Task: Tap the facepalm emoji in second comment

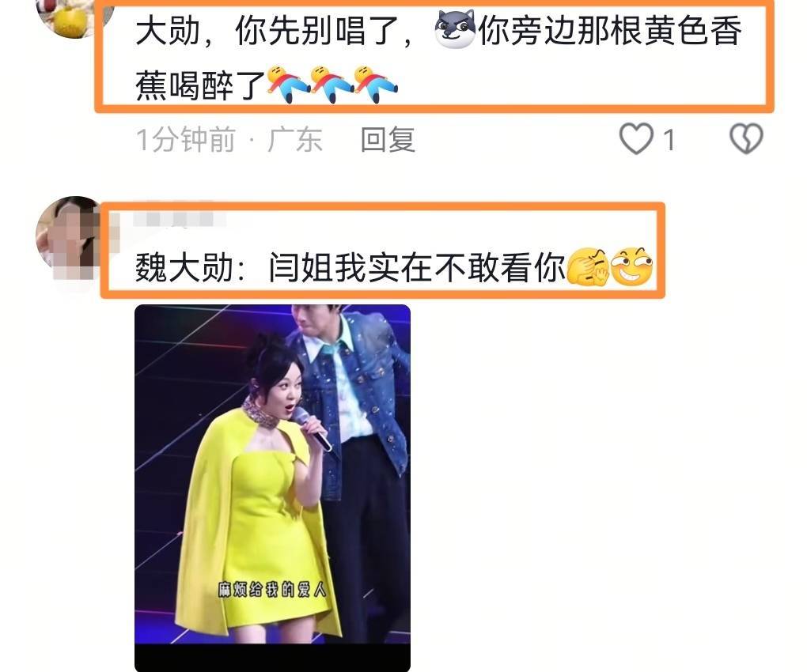Action: click(588, 266)
